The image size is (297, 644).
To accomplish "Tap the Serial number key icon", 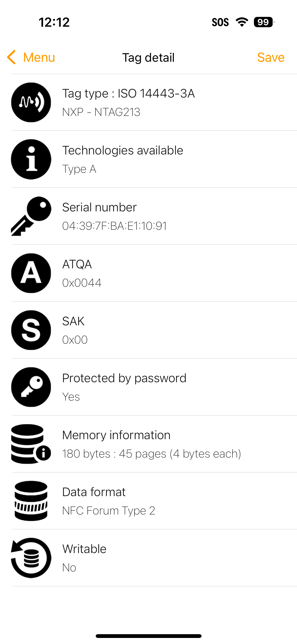I will (31, 216).
